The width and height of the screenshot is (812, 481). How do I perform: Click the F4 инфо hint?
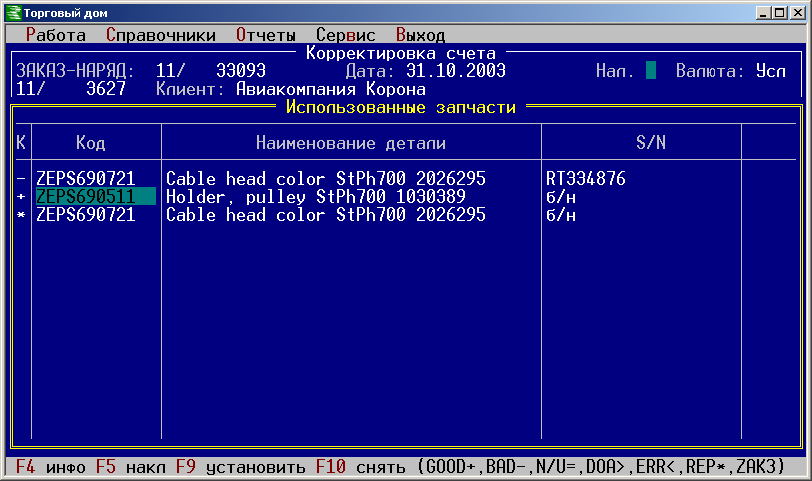51,467
